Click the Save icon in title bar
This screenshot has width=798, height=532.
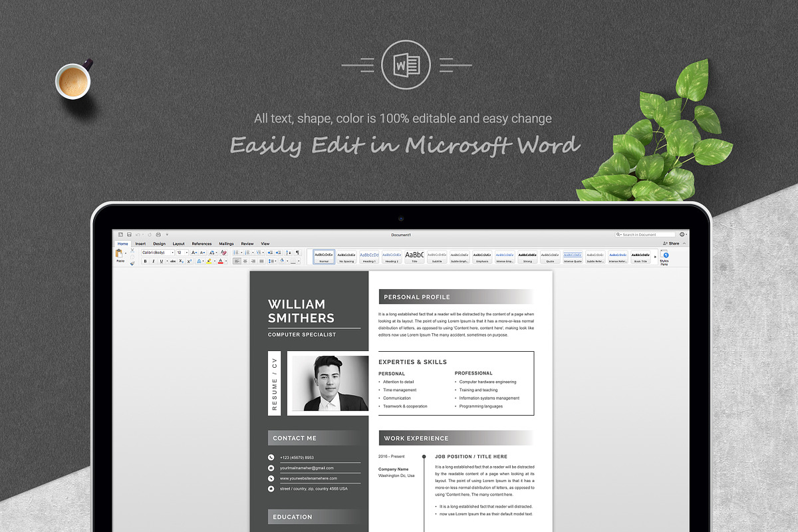pos(129,235)
